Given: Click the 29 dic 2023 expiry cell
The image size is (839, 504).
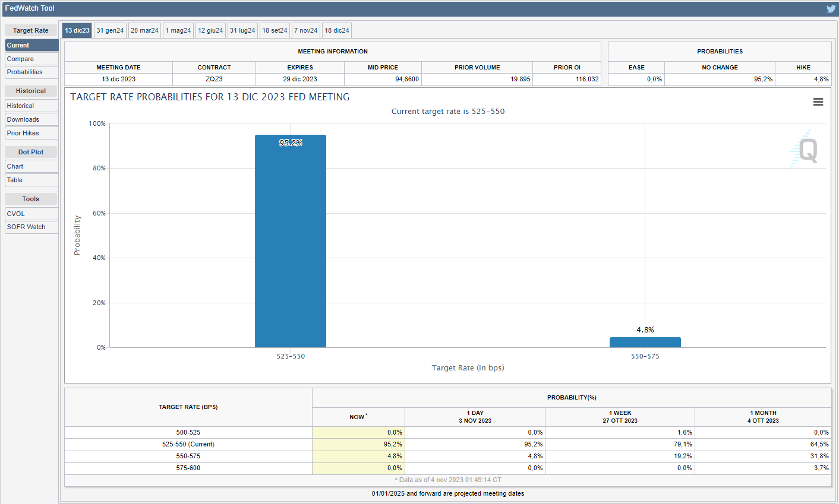Looking at the screenshot, I should pos(300,79).
